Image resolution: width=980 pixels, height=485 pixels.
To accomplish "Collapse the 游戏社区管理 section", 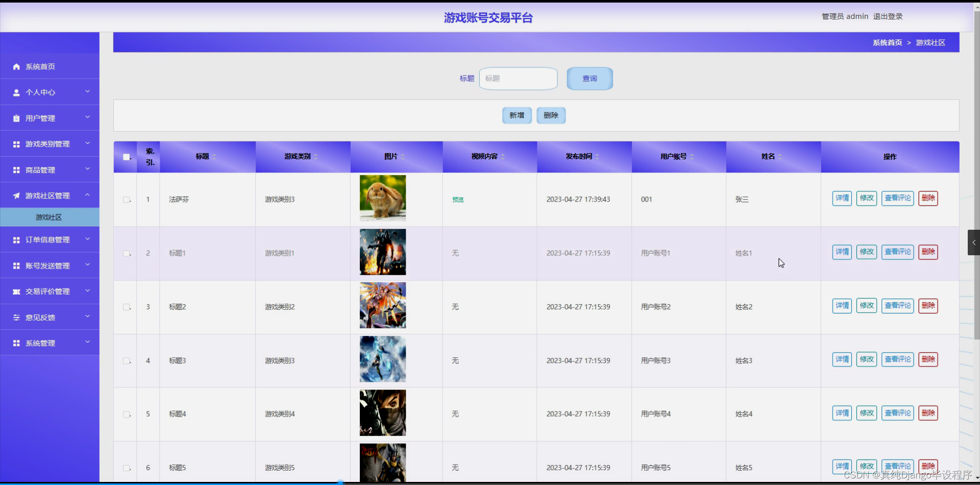I will click(87, 195).
